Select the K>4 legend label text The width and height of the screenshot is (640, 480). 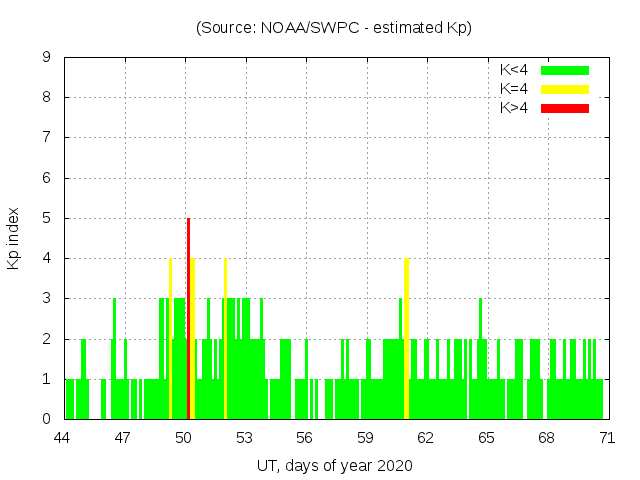click(516, 108)
